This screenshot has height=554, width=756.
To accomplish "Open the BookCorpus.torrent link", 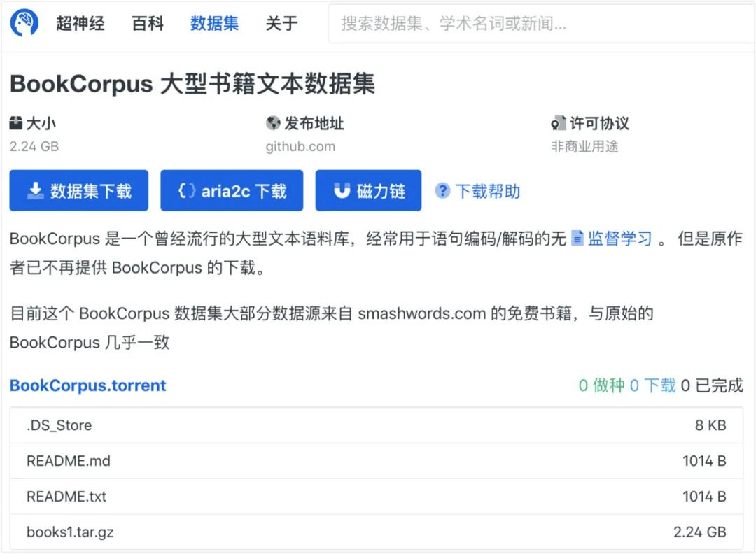I will click(87, 385).
